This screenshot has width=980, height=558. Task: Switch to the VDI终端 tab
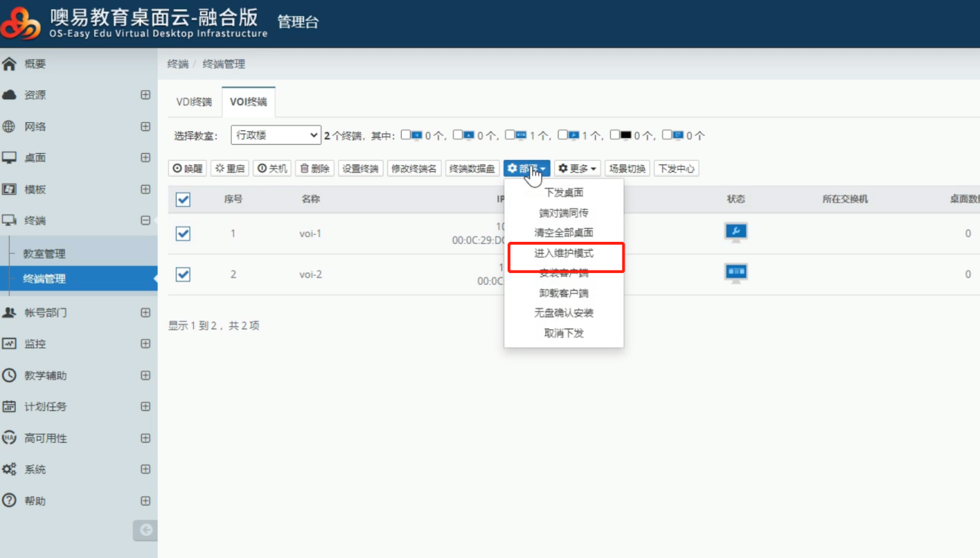(194, 102)
